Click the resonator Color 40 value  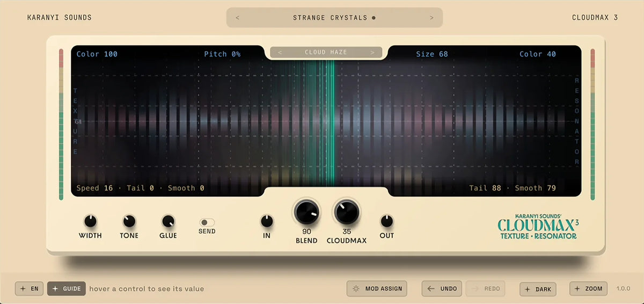pos(538,54)
